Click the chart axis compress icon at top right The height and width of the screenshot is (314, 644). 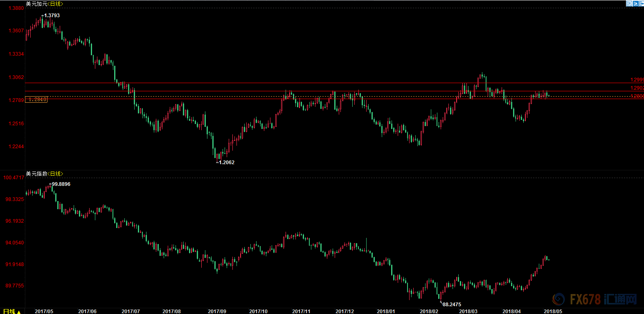click(x=629, y=4)
